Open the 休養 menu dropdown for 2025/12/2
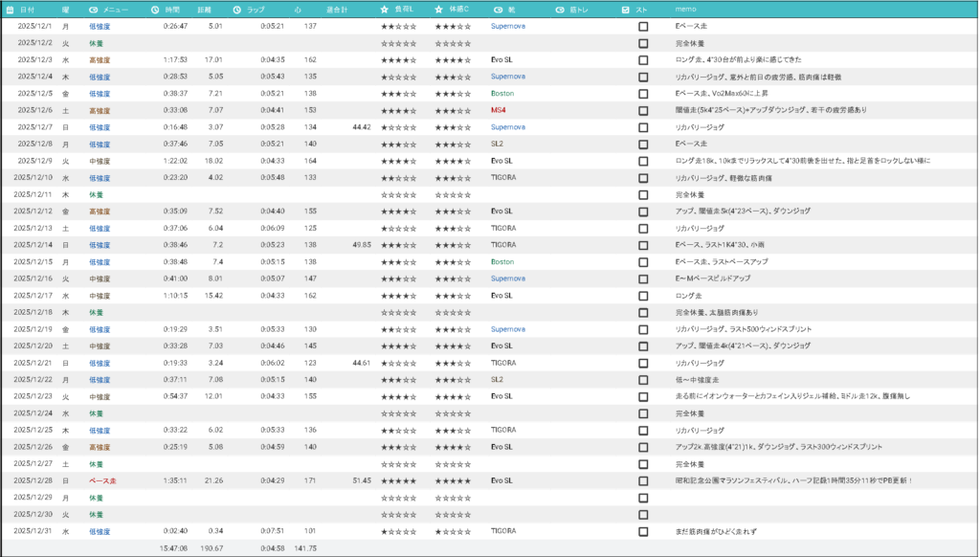This screenshot has height=557, width=980. click(97, 43)
